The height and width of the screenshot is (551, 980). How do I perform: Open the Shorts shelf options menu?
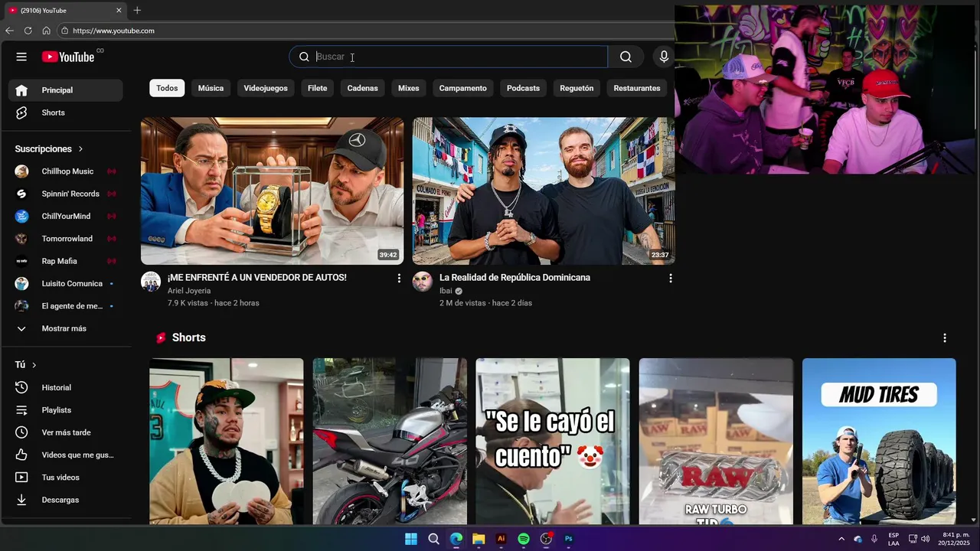click(945, 337)
